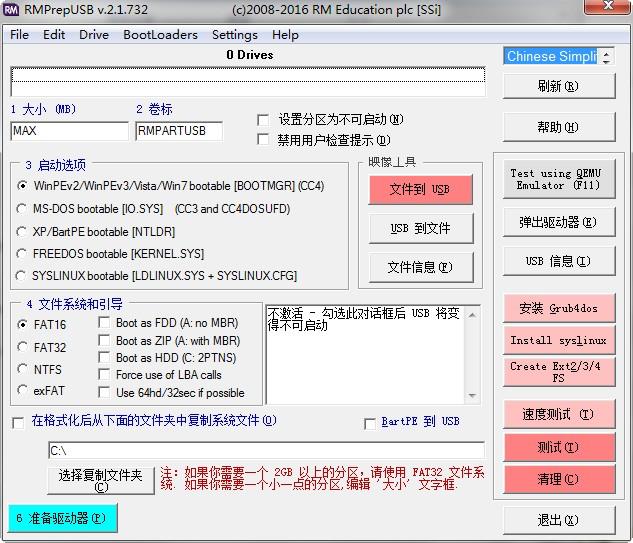633x543 pixels.
Task: Click the cyan 准备驱动器 button
Action: click(x=62, y=518)
